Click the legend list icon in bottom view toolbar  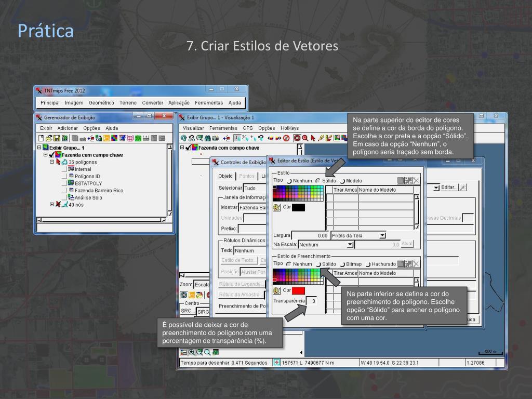(x=184, y=352)
